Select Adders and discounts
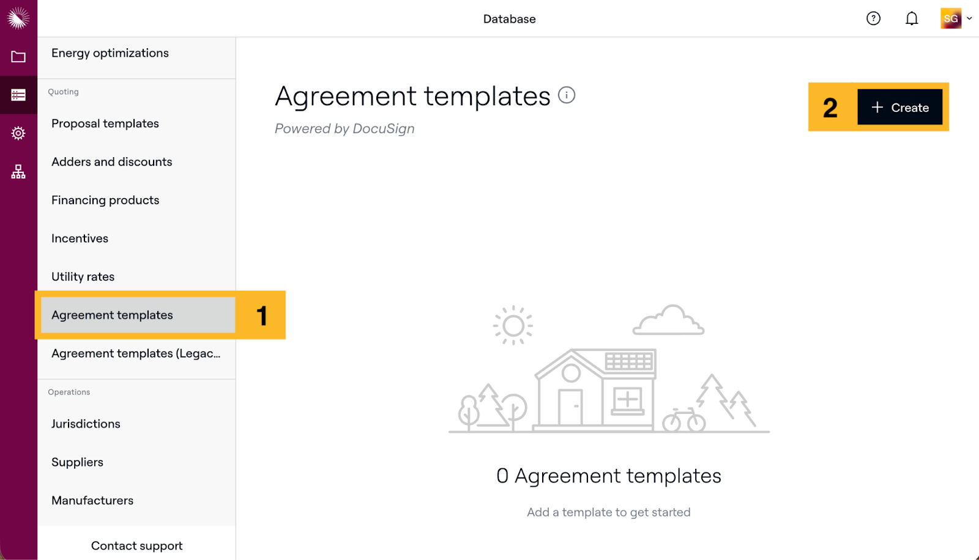 [112, 162]
